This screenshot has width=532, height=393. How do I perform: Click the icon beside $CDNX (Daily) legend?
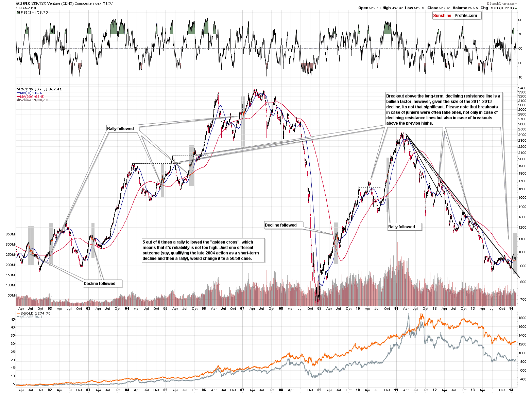click(18, 89)
